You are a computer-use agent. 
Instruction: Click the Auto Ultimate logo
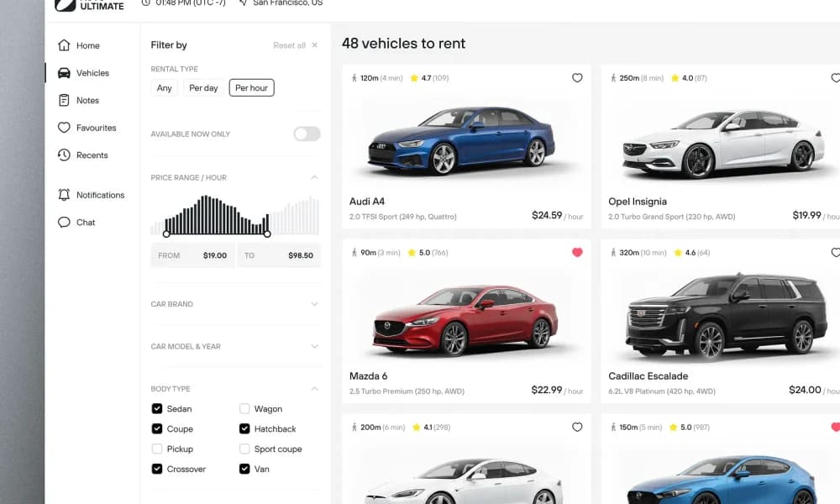(90, 5)
